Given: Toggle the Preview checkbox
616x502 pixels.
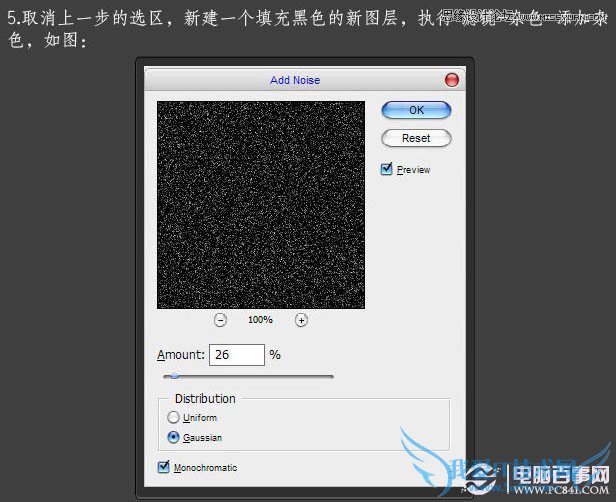Looking at the screenshot, I should coord(387,169).
